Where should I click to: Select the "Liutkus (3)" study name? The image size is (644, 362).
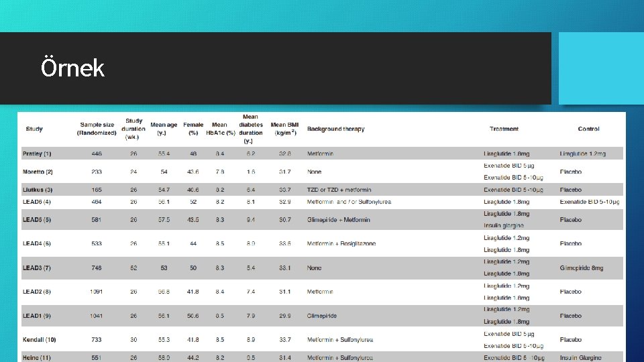coord(38,190)
